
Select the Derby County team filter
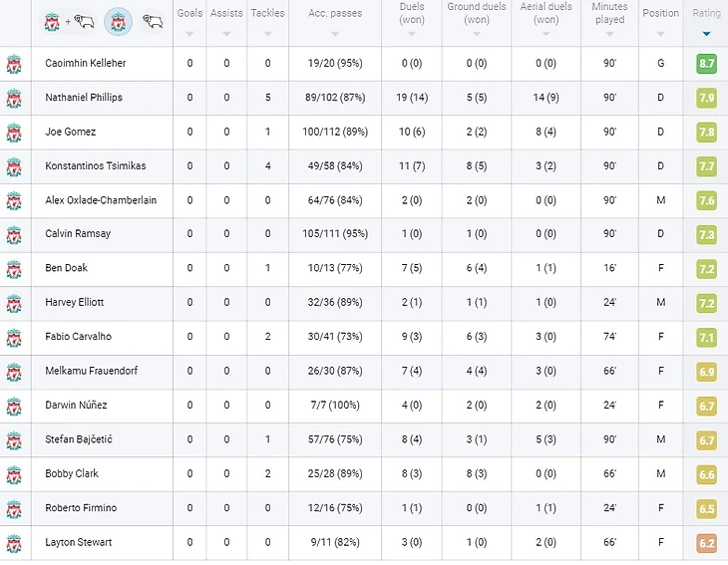tap(153, 21)
